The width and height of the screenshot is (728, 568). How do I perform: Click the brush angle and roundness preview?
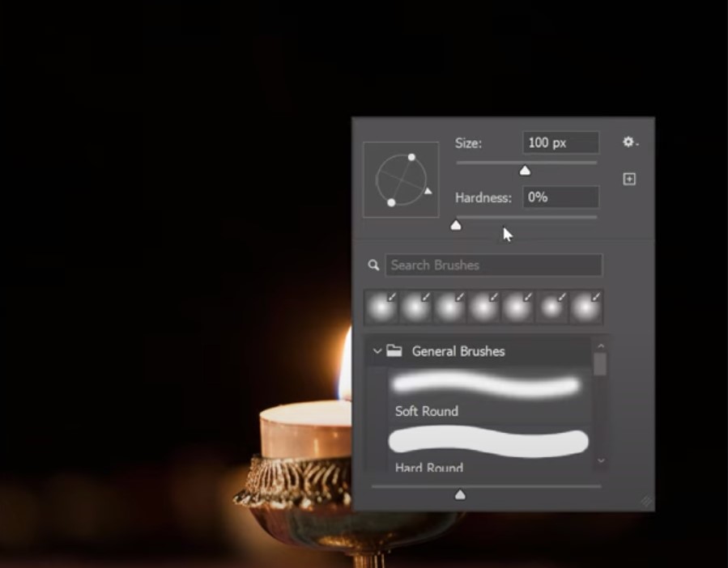point(401,180)
